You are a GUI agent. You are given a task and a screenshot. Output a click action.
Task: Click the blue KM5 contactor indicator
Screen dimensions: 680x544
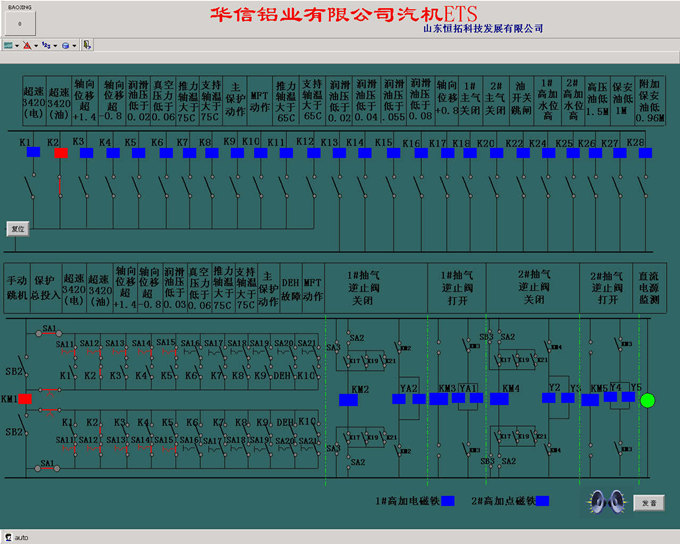(590, 400)
